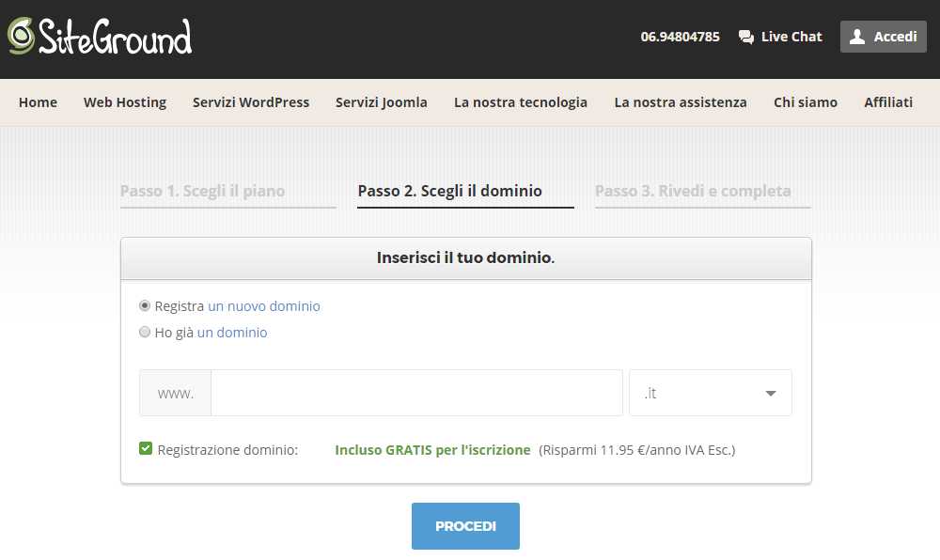Visit the Affiliati section
Screen dimensions: 940x560
click(888, 102)
